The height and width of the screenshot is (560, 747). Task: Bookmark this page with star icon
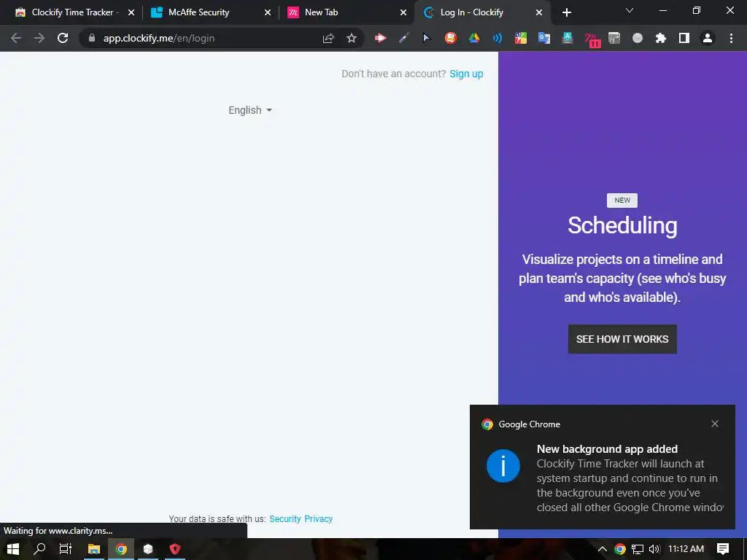tap(352, 39)
